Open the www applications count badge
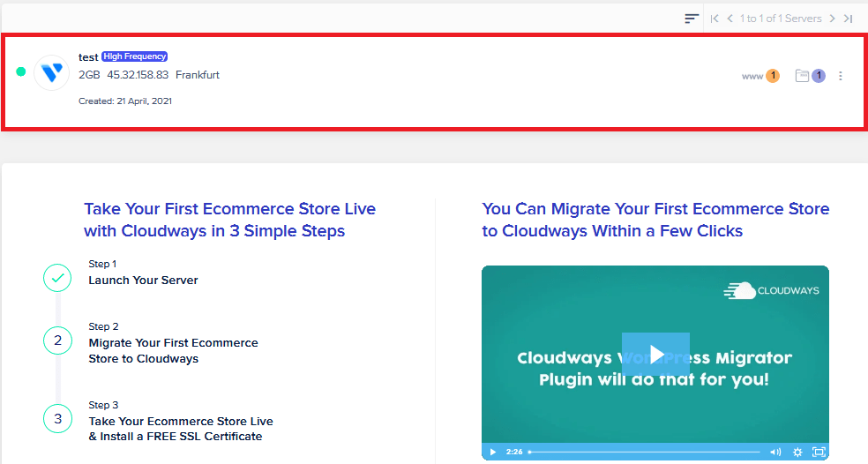This screenshot has height=464, width=868. (x=773, y=76)
